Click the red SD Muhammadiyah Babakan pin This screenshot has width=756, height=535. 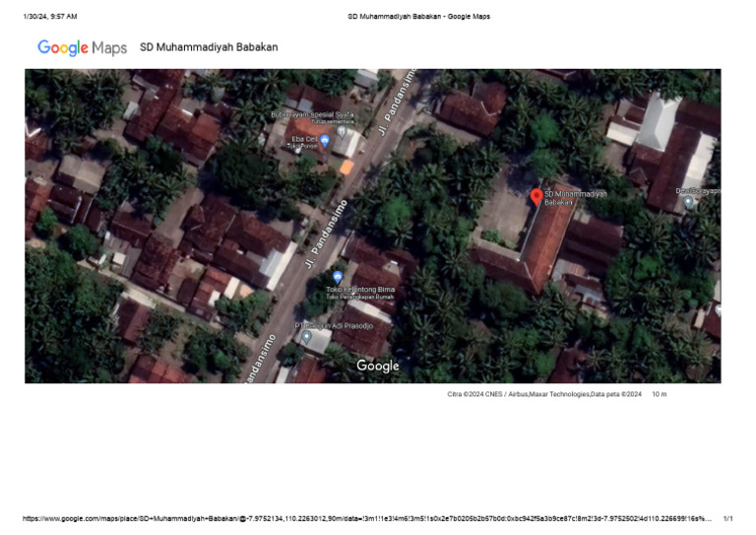coord(536,197)
